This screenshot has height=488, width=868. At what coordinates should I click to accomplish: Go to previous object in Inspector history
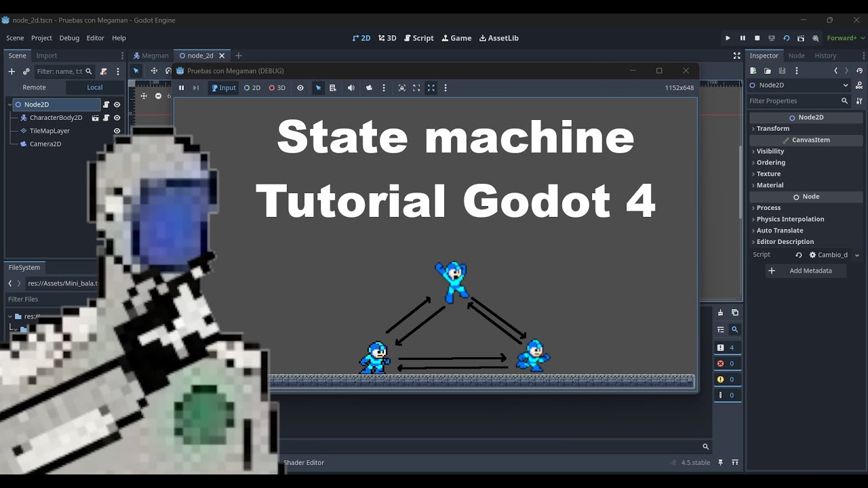tap(835, 70)
